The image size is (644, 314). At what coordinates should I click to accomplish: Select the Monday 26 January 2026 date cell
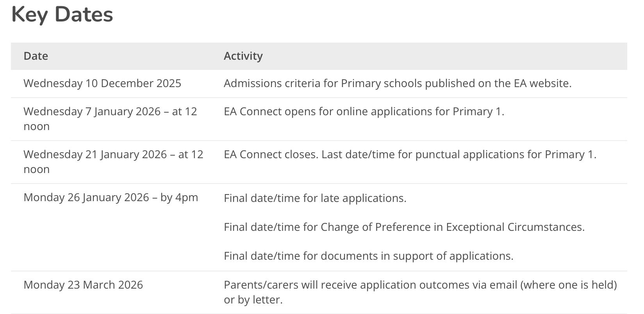pyautogui.click(x=111, y=197)
